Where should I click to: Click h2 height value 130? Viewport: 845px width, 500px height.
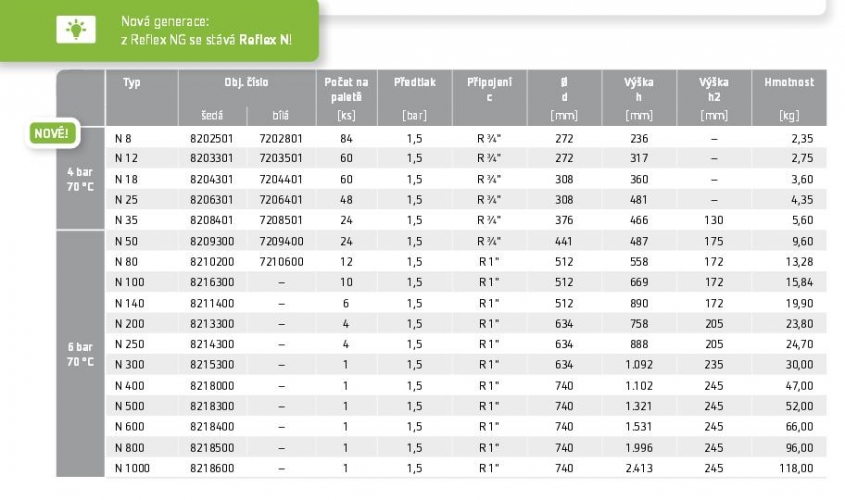pos(714,220)
